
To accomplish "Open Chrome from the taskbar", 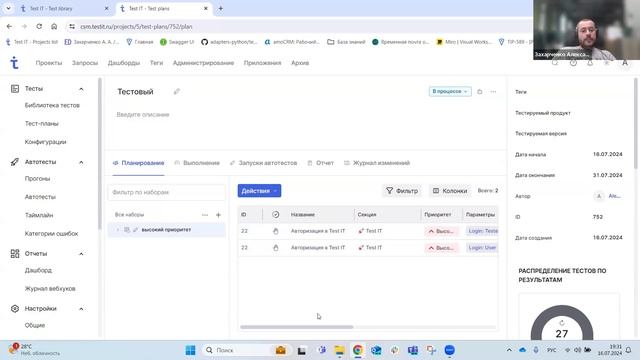I will click(358, 350).
